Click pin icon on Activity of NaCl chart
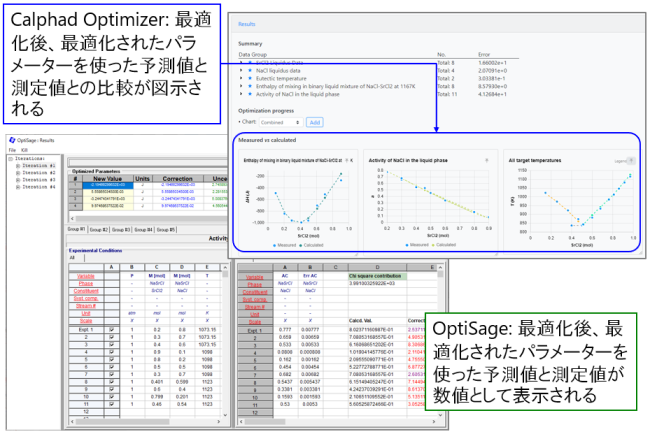 click(x=487, y=160)
